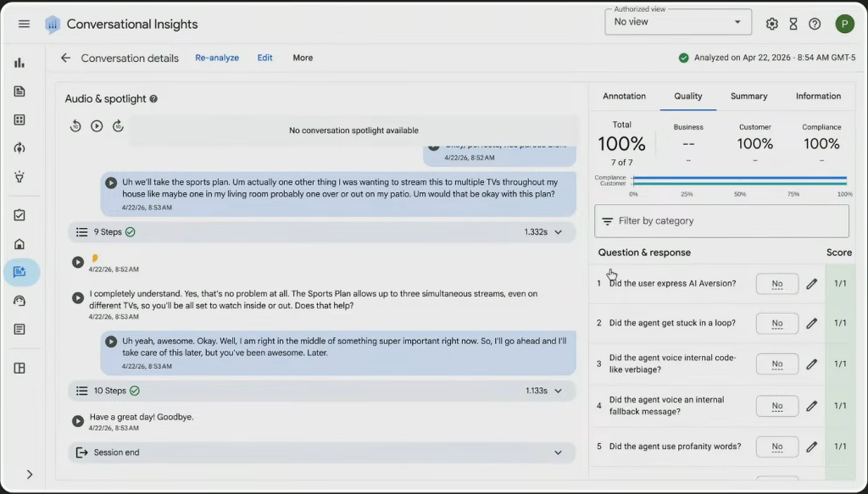Click the help question mark icon
This screenshot has height=494, width=868.
tap(815, 24)
